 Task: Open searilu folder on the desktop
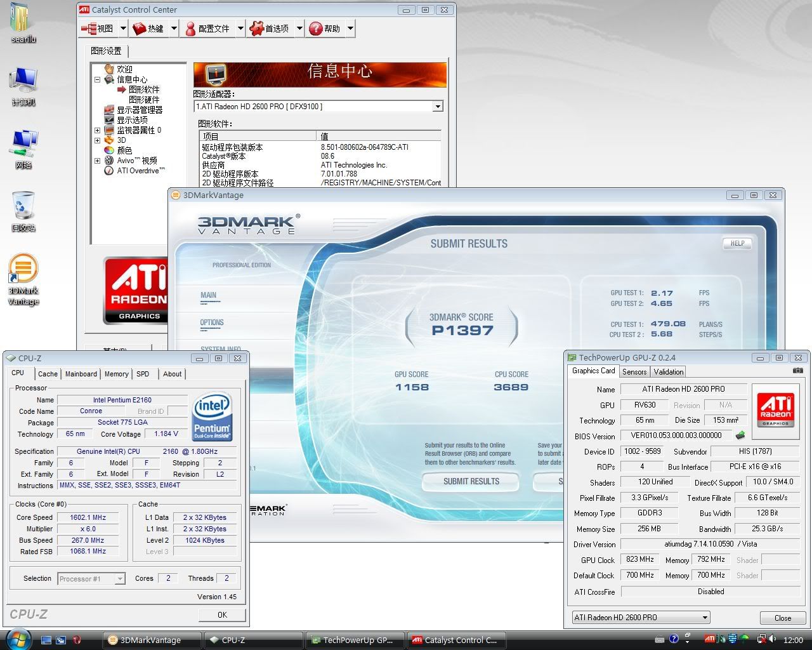pos(23,22)
